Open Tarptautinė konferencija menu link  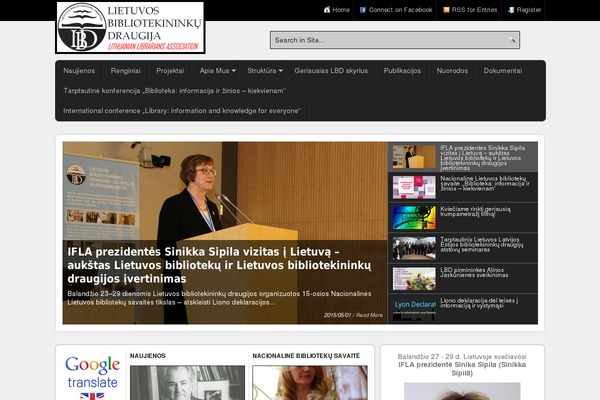pyautogui.click(x=174, y=91)
